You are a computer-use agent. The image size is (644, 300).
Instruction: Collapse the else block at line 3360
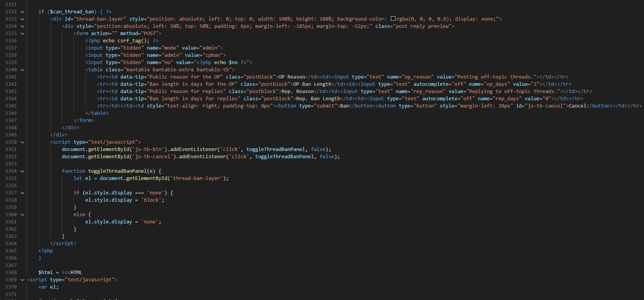(22, 215)
